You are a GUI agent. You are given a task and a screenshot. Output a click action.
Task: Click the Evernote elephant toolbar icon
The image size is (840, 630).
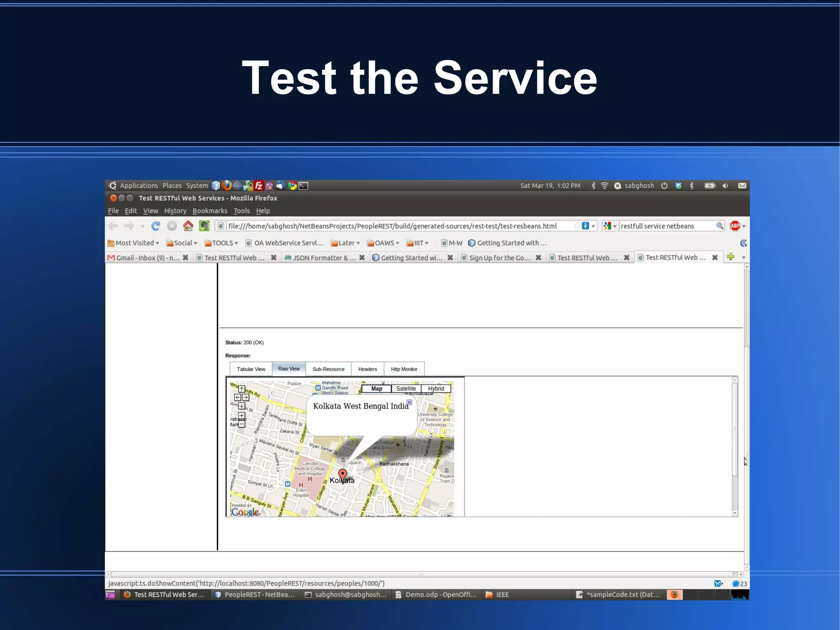tap(204, 226)
